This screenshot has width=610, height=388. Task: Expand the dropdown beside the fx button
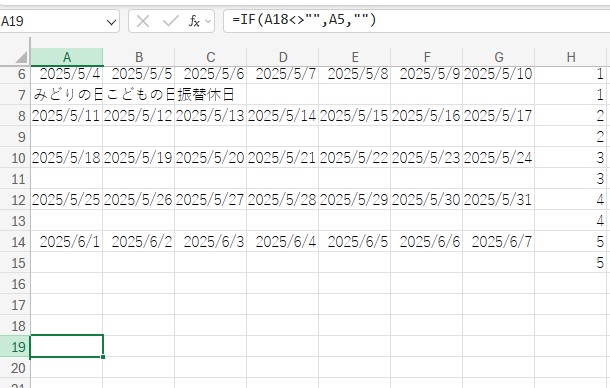click(x=208, y=21)
